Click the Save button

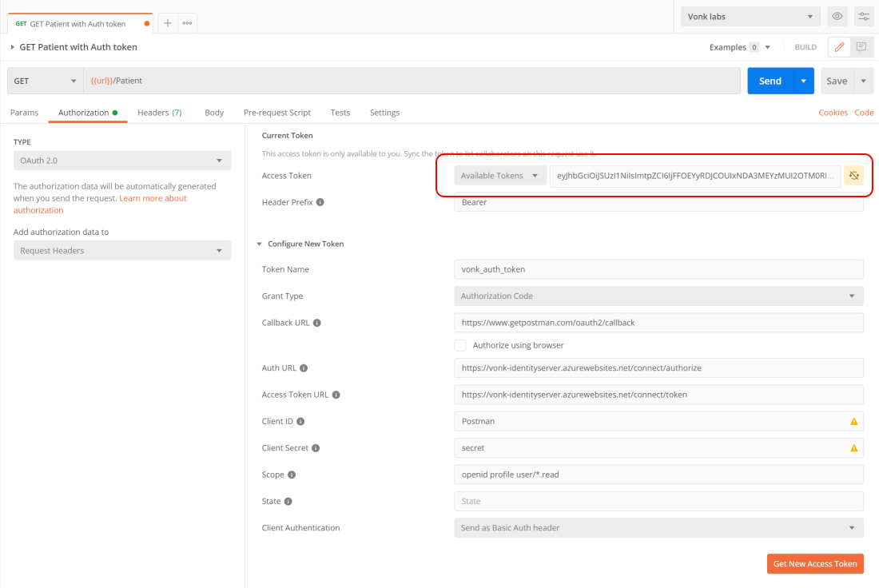tap(837, 81)
